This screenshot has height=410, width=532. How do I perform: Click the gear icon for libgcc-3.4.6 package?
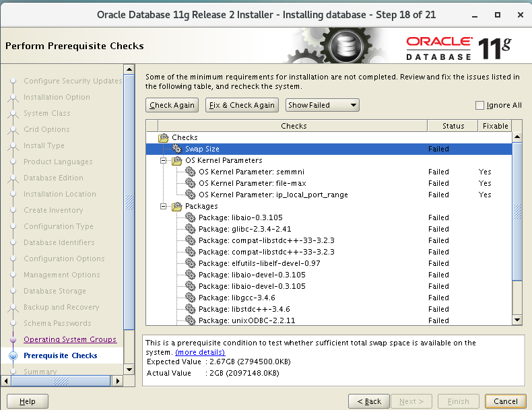(191, 298)
